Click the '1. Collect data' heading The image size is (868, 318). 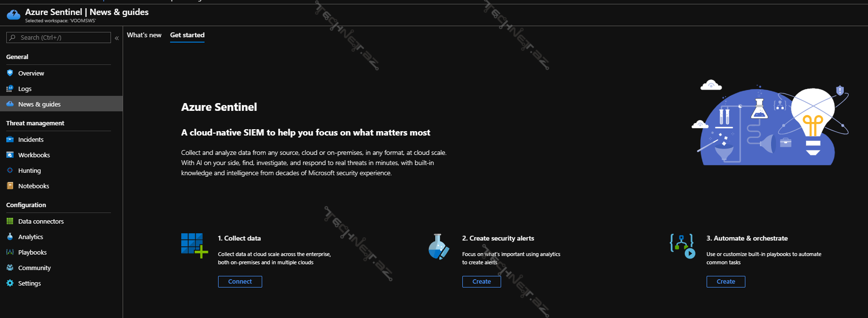(239, 238)
